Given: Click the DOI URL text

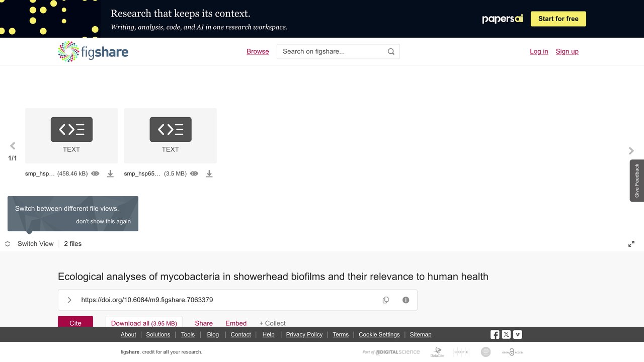Looking at the screenshot, I should (x=147, y=300).
